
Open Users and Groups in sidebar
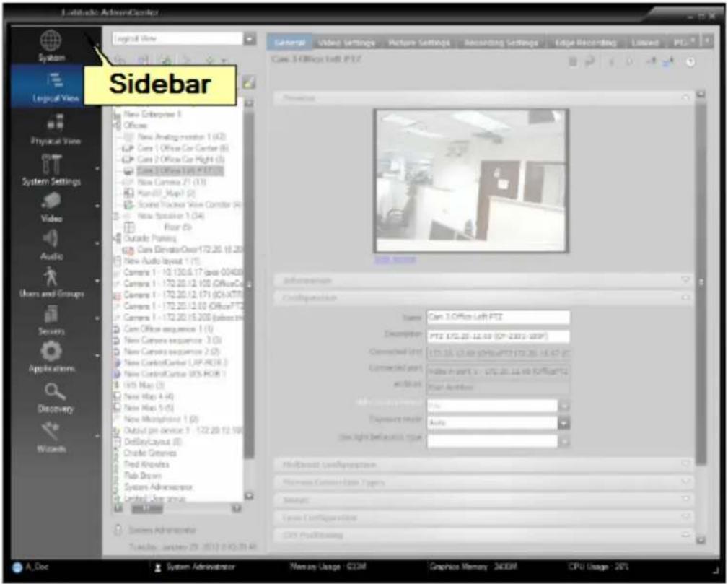pyautogui.click(x=51, y=282)
